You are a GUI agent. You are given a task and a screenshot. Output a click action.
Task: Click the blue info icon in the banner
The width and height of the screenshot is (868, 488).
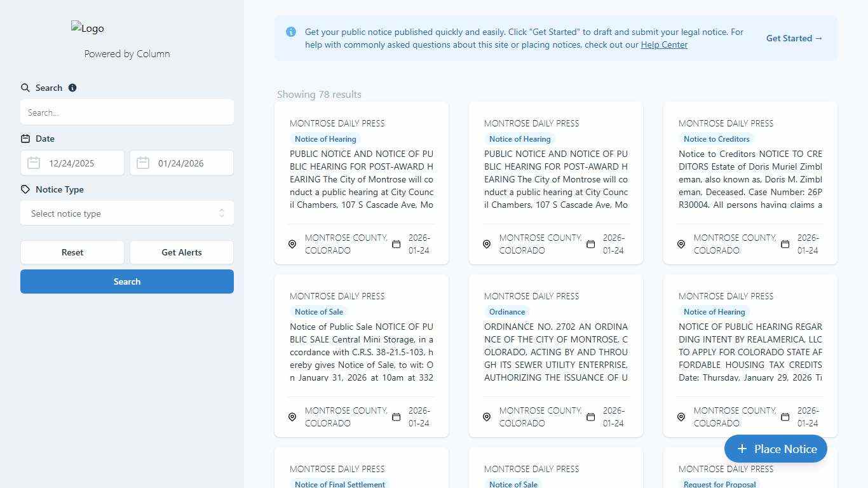click(x=291, y=32)
